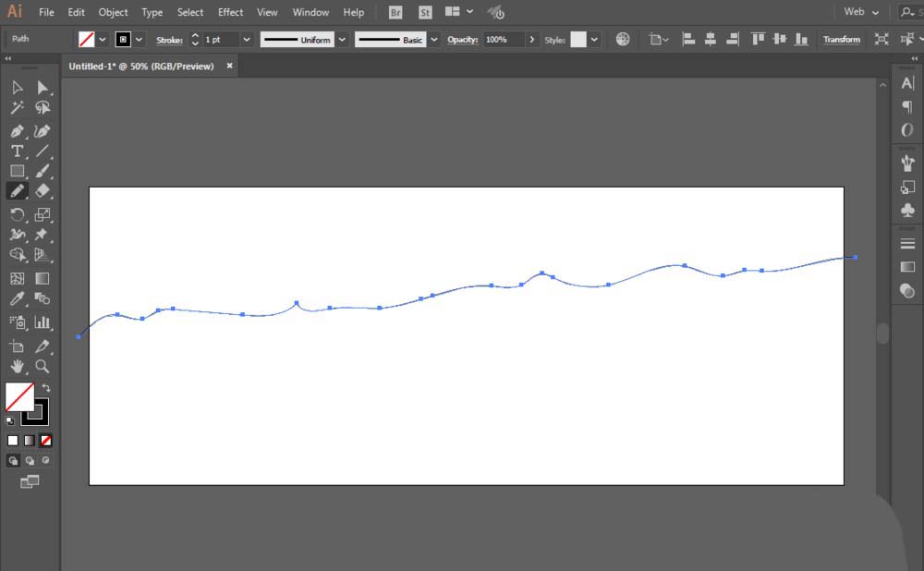This screenshot has height=571, width=924.
Task: Select the Line Segment tool
Action: (43, 151)
